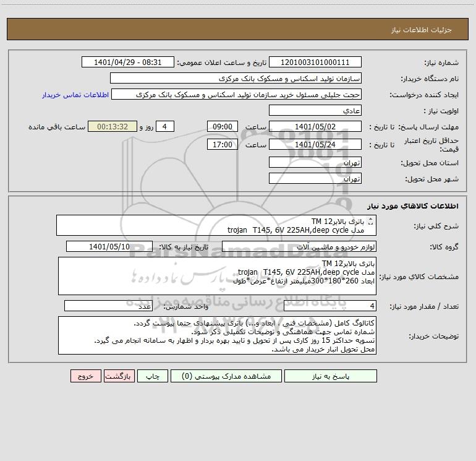Click response deadline date 1401/05/02
The height and width of the screenshot is (461, 476).
(315, 126)
